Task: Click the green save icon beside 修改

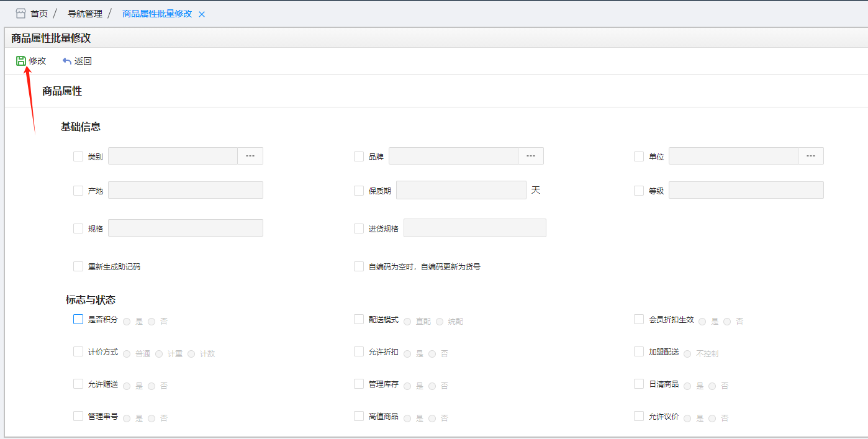Action: 21,61
